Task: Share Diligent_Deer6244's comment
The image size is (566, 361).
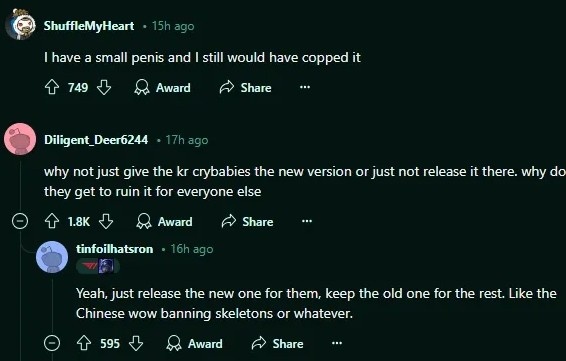Action: point(247,222)
